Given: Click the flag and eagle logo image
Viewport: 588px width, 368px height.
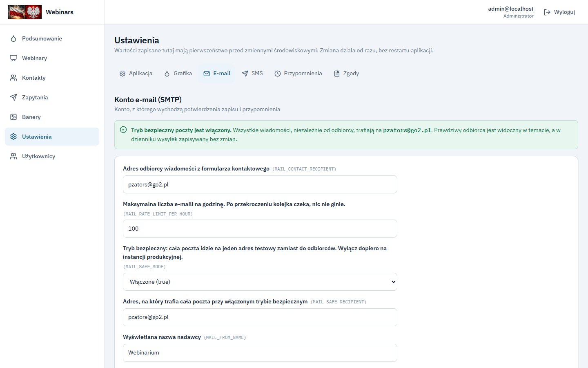Looking at the screenshot, I should pyautogui.click(x=25, y=12).
